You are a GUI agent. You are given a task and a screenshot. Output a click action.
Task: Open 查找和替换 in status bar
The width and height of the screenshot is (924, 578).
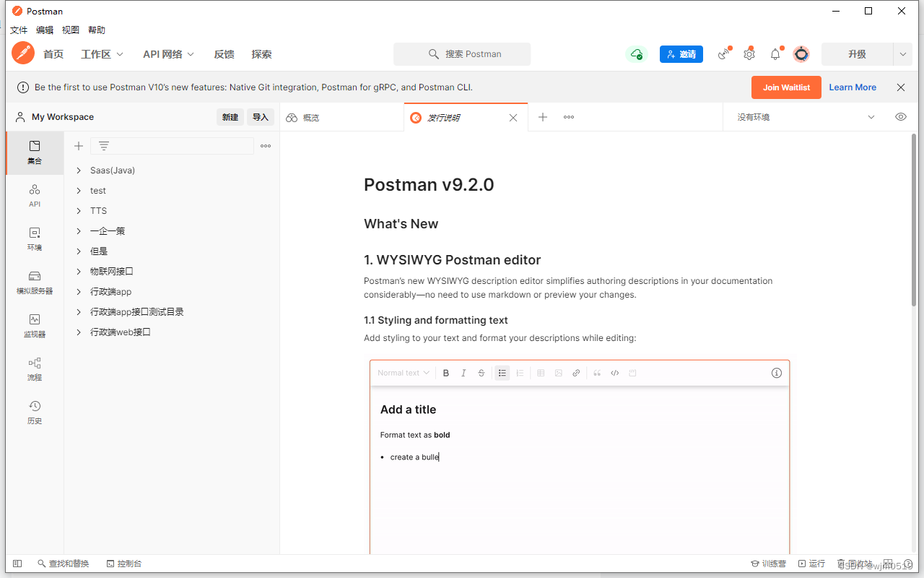click(x=64, y=564)
